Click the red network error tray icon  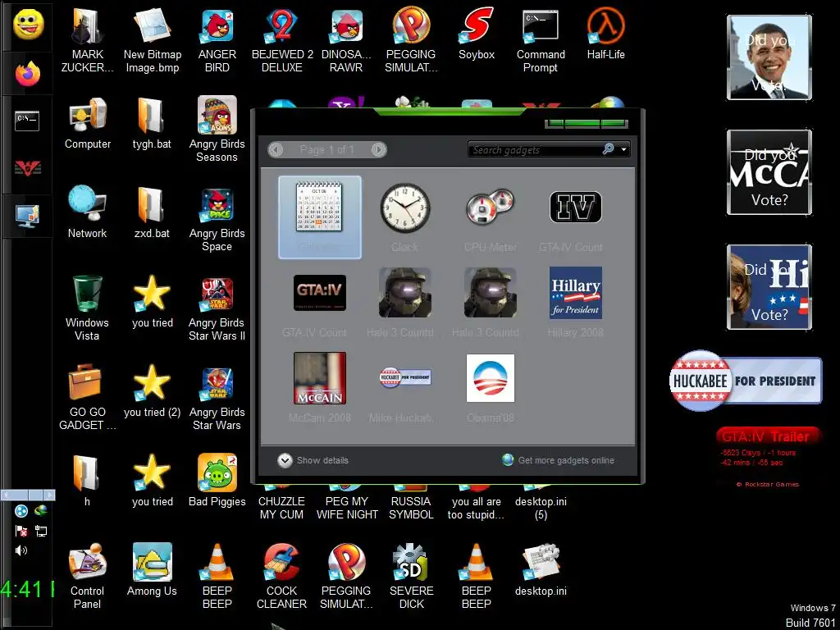tap(21, 531)
